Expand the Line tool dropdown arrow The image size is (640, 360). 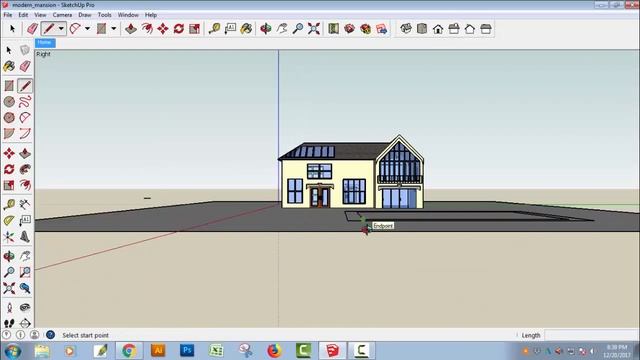61,29
